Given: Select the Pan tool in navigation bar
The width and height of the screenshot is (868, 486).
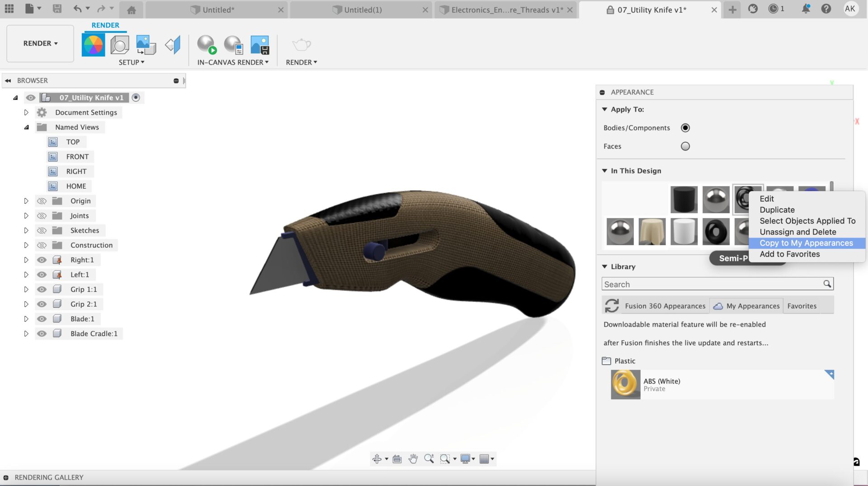Looking at the screenshot, I should pos(413,458).
